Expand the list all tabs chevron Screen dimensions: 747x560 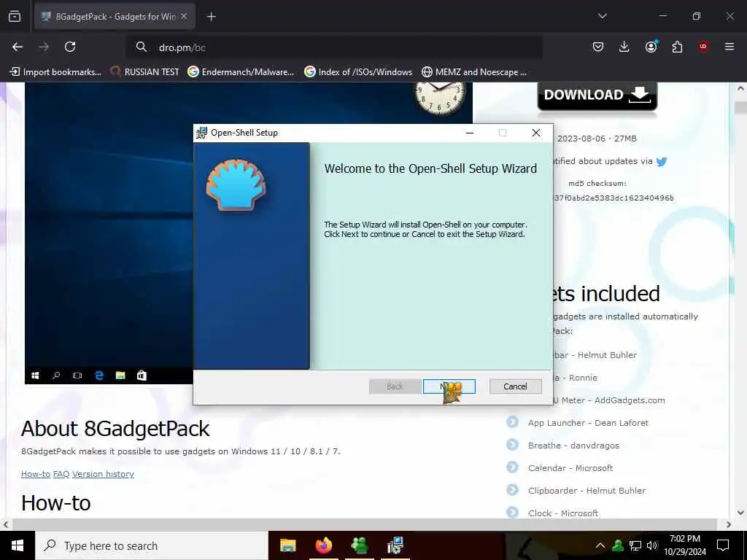tap(602, 16)
